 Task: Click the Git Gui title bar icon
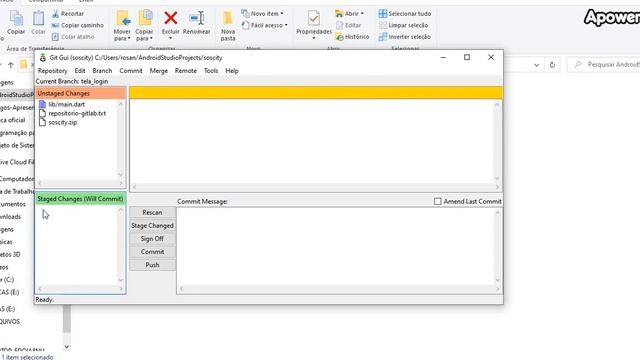click(42, 58)
